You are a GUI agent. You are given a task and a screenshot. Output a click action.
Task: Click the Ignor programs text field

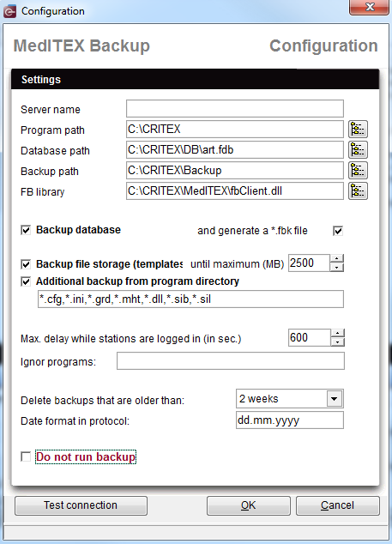tap(231, 361)
